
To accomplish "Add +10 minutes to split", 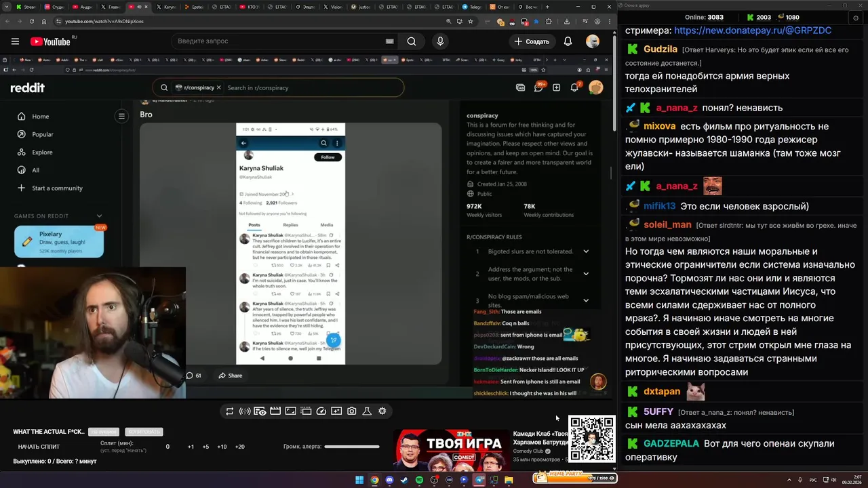I will point(222,447).
